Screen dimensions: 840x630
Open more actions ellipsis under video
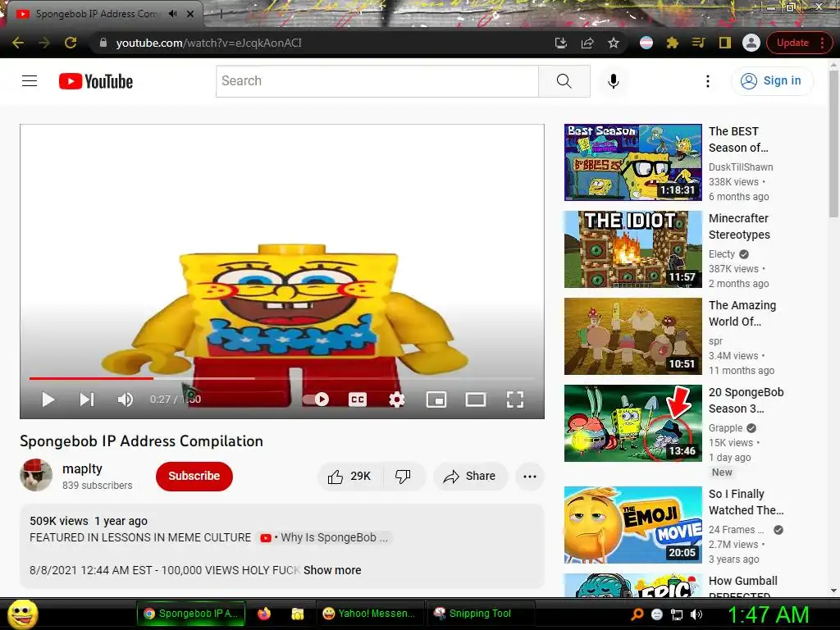530,477
